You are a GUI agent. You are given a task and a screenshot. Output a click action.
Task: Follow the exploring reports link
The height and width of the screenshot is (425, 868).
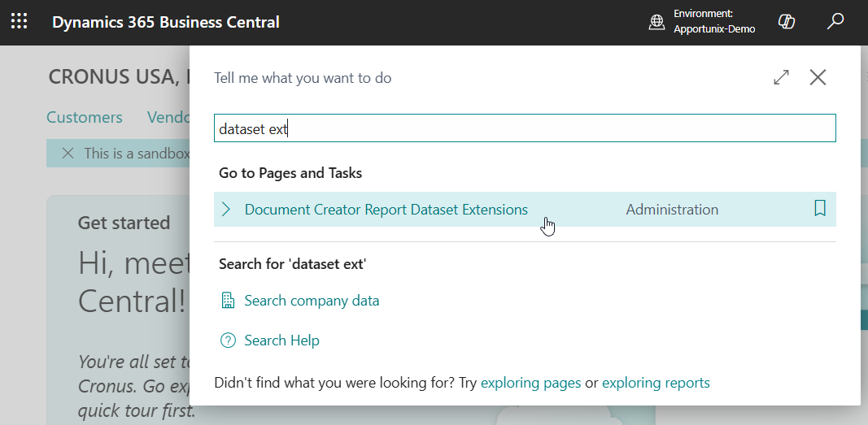[656, 383]
